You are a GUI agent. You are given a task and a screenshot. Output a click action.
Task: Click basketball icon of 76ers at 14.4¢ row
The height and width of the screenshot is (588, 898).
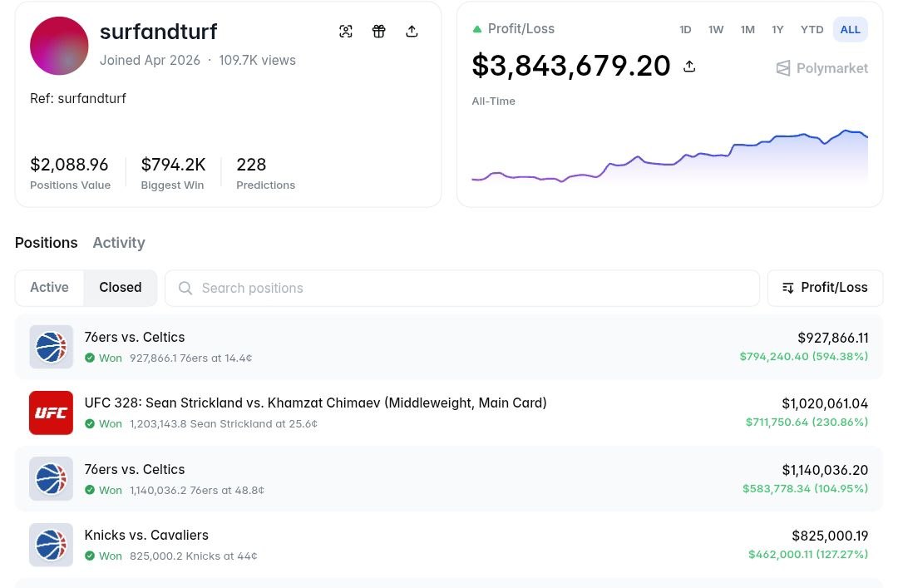click(x=51, y=347)
